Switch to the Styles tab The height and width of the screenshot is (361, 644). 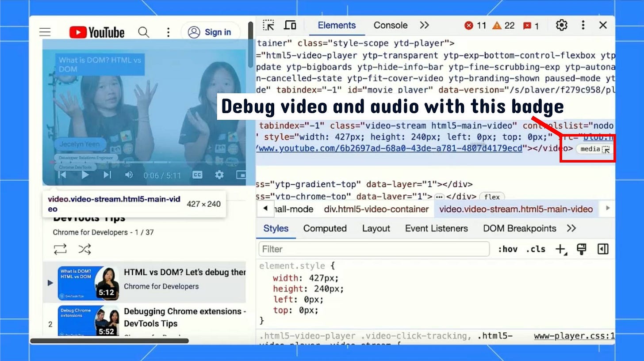tap(276, 228)
